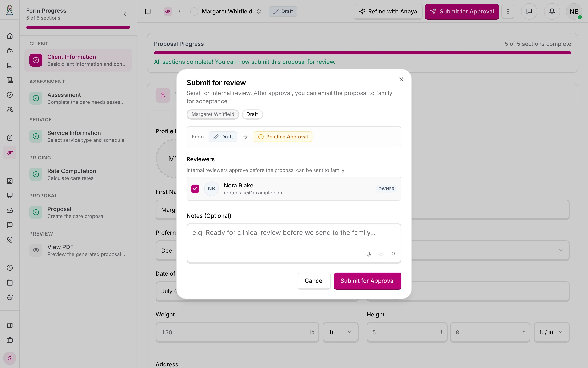Click the calendar icon in left sidebar
Viewport: 588px width, 368px height.
point(10,283)
